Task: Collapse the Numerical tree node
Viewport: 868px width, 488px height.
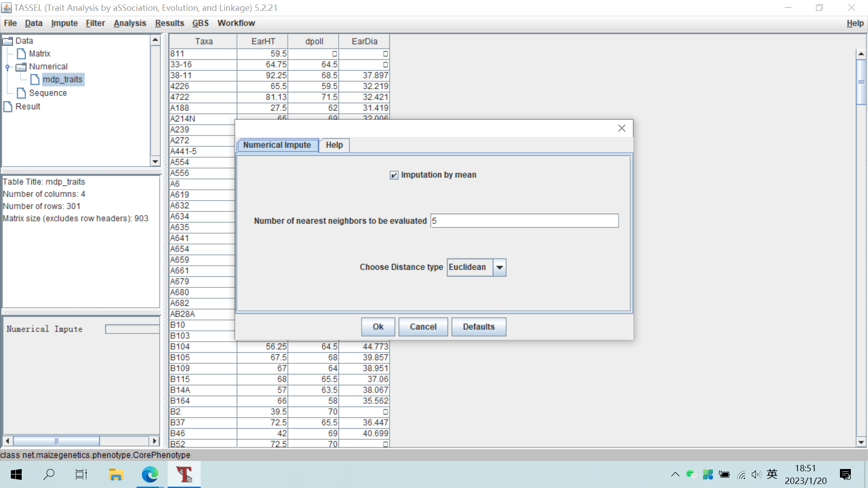Action: point(8,67)
